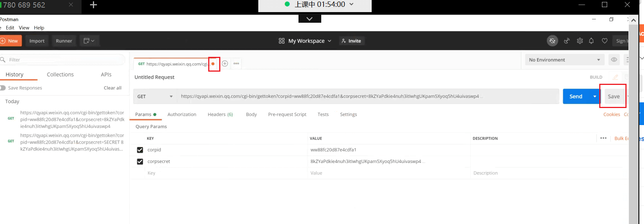The height and width of the screenshot is (224, 644).
Task: Click the corpid key cell
Action: pyautogui.click(x=226, y=150)
